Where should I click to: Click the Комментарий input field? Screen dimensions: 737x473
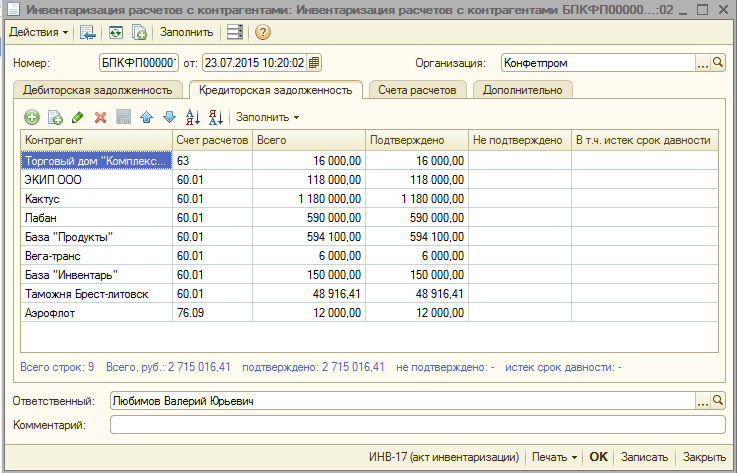point(418,425)
